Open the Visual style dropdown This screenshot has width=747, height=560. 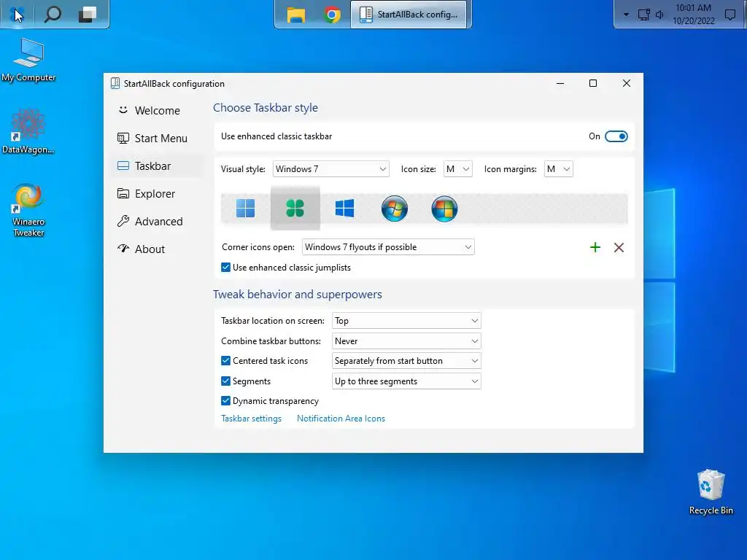(x=330, y=169)
